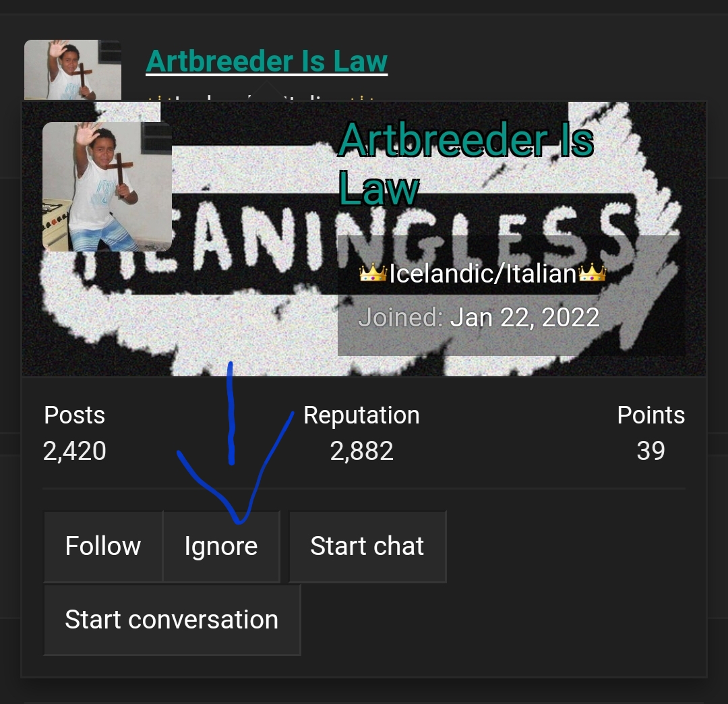Open the underlined Artbreeder Is Law link
Screen dimensions: 728x704
point(266,61)
